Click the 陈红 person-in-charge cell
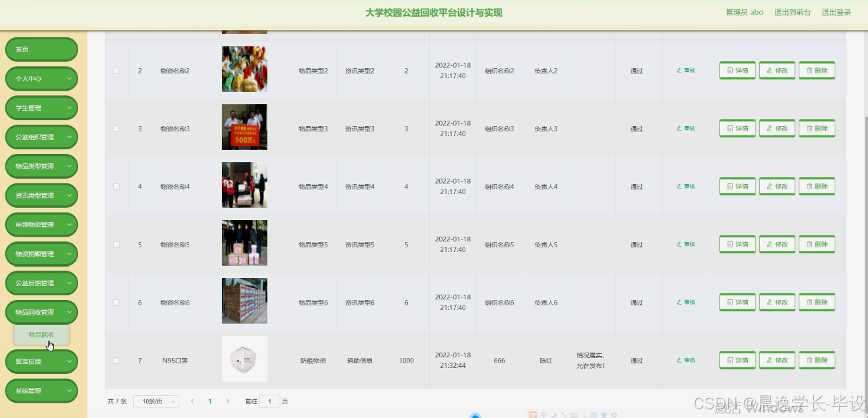This screenshot has height=418, width=868. (546, 361)
